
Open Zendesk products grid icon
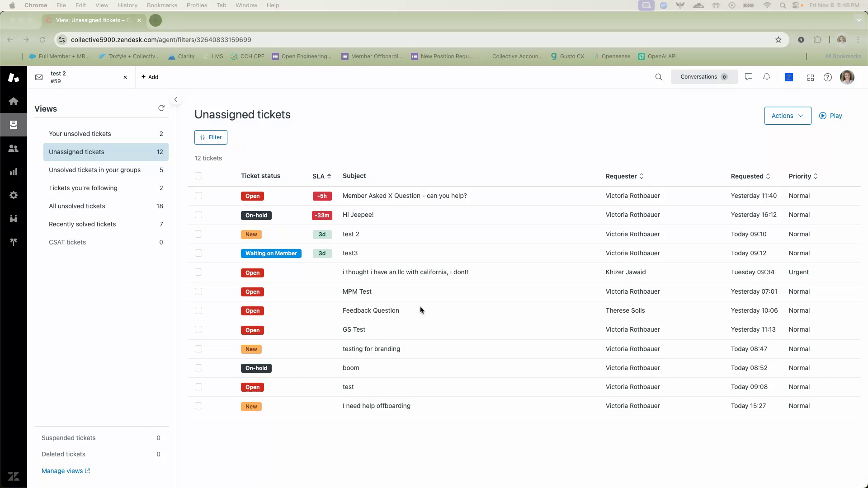(811, 78)
